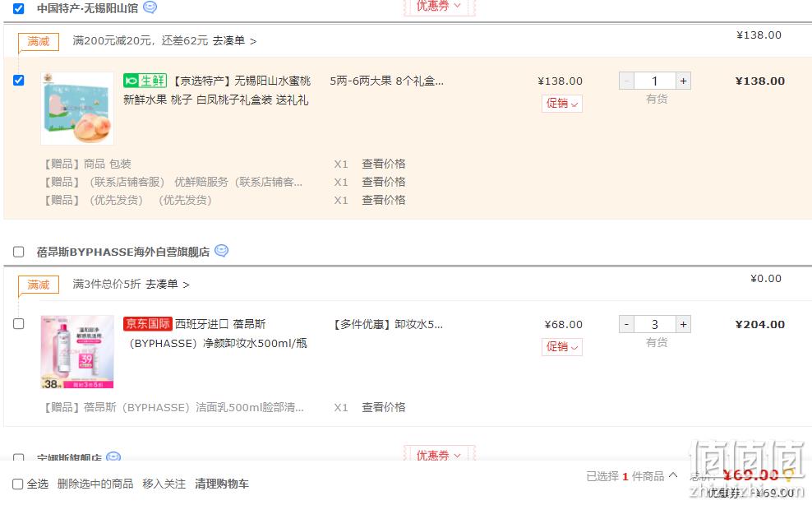The width and height of the screenshot is (812, 505).
Task: Open the peach gift box product thumbnail
Action: point(77,109)
